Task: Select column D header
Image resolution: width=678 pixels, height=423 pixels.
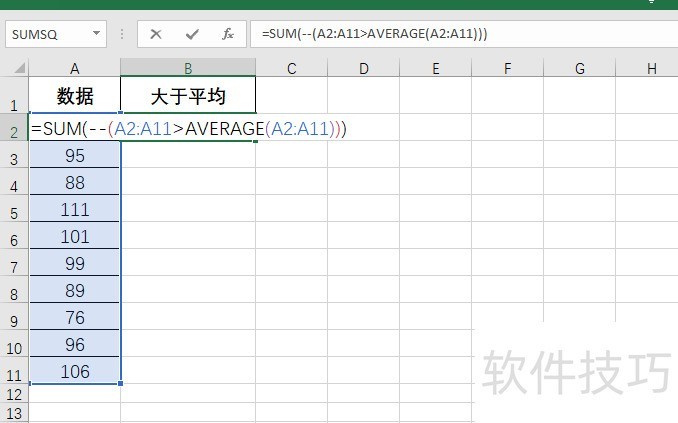Action: click(x=364, y=68)
